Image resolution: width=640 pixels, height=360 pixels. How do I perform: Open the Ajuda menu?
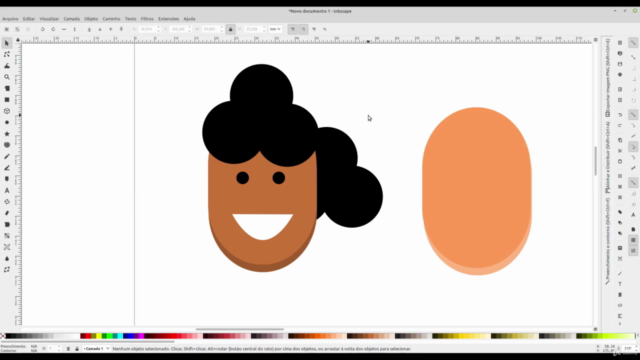coord(189,19)
